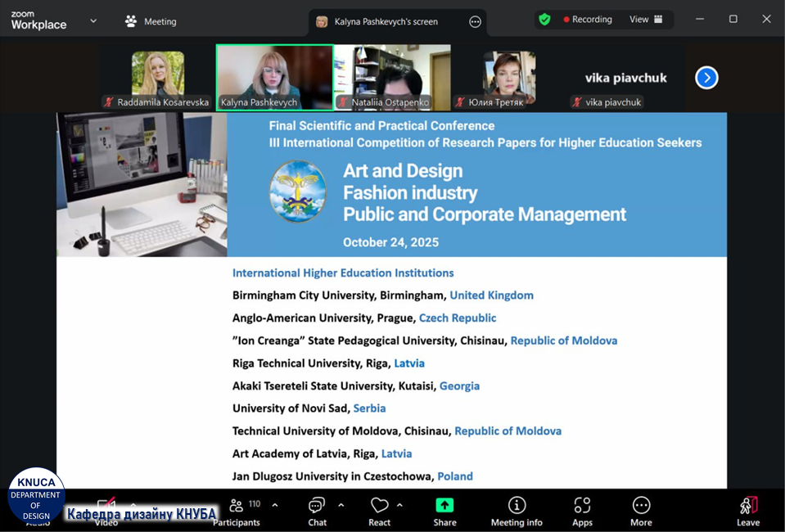Click the green encryption shield icon

pyautogui.click(x=545, y=20)
